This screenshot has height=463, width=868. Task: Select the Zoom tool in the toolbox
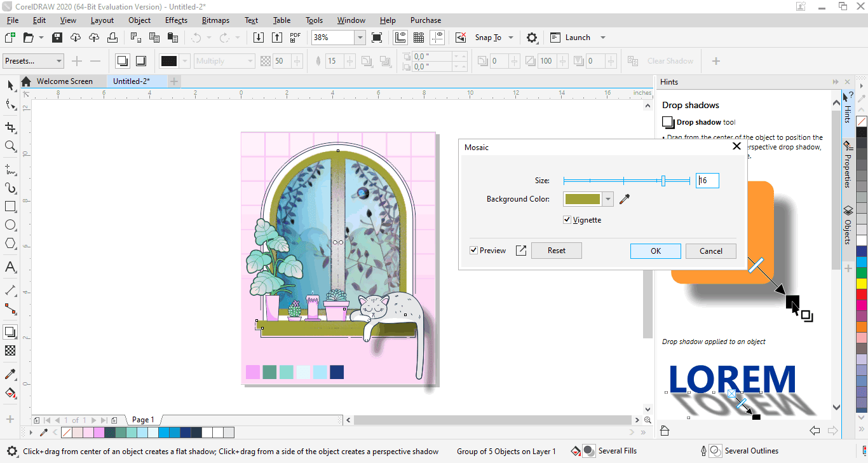tap(10, 145)
